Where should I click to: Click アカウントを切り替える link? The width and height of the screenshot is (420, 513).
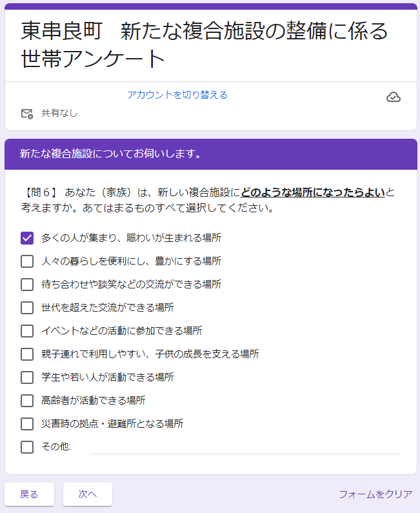pyautogui.click(x=177, y=95)
